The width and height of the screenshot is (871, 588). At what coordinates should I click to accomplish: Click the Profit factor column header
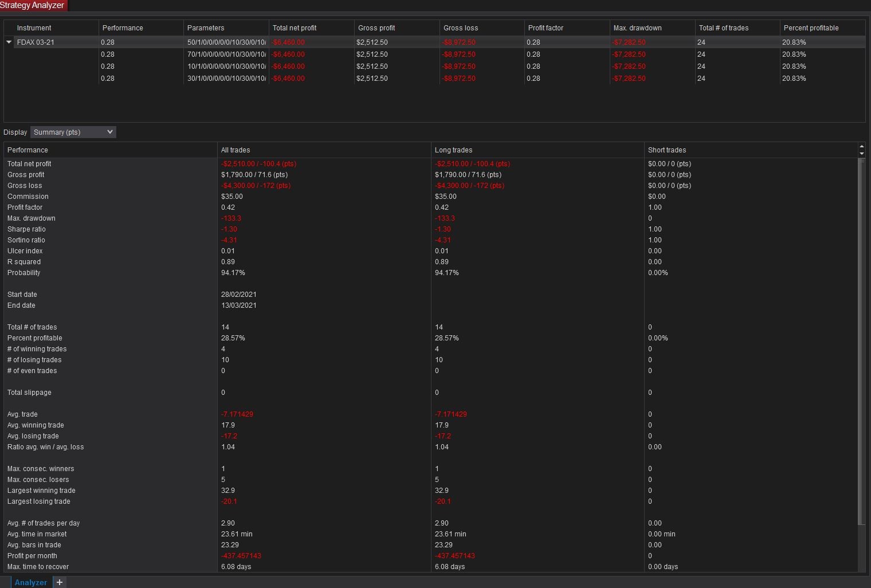click(x=544, y=28)
